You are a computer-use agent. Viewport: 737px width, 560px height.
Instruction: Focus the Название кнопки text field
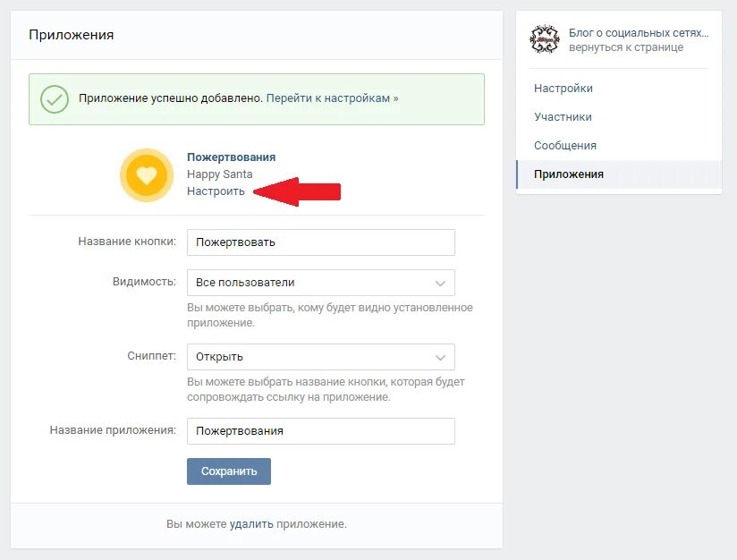[320, 242]
